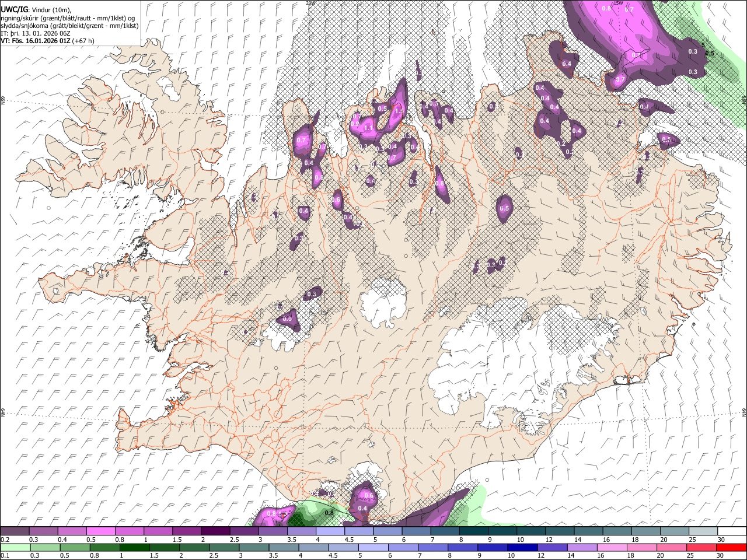Viewport: 747px width, 560px height.
Task: Click the 20W longitude label
Action: tap(310, 2)
